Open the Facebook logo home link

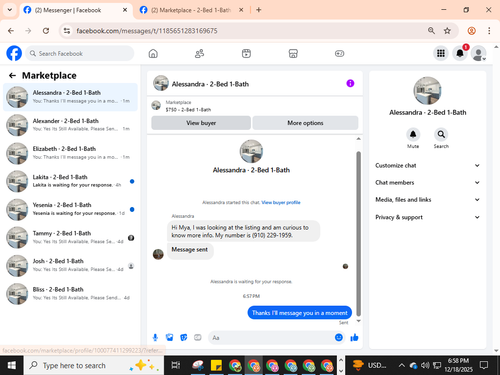pos(14,53)
